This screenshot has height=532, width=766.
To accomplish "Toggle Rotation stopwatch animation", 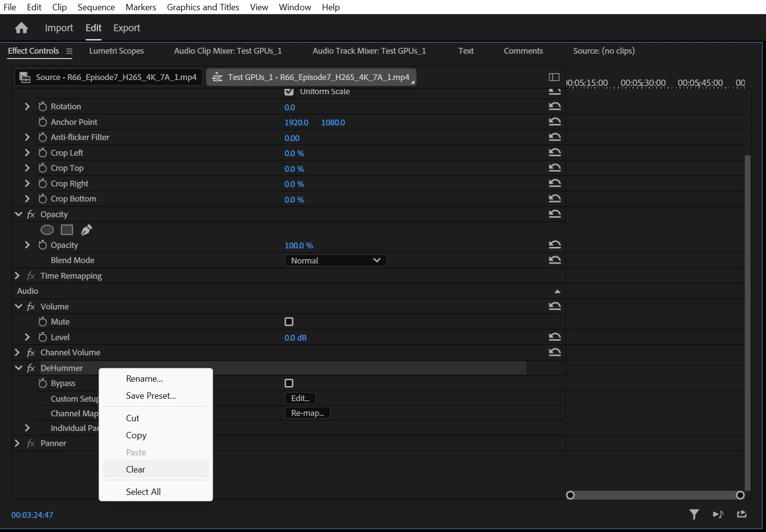I will click(43, 106).
